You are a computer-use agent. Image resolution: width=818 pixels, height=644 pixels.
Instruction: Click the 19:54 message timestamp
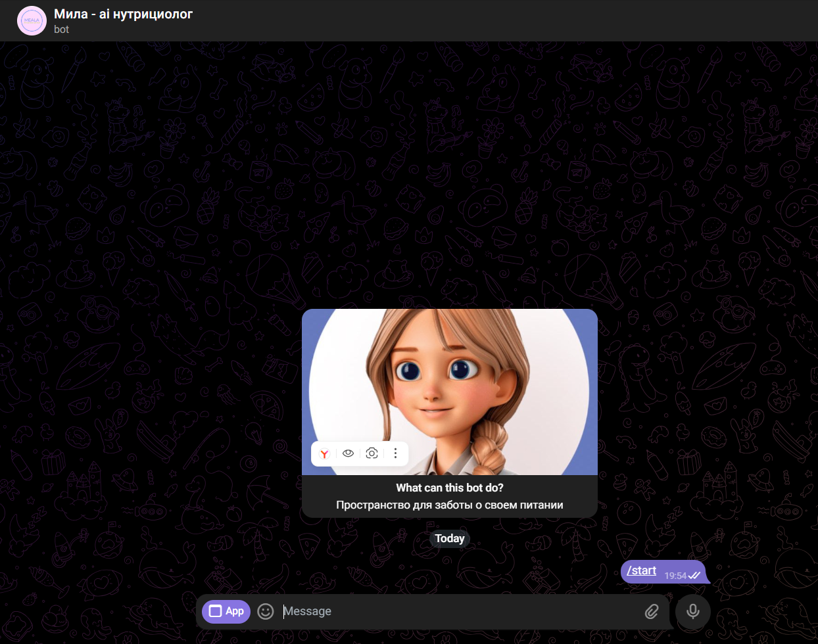[675, 576]
